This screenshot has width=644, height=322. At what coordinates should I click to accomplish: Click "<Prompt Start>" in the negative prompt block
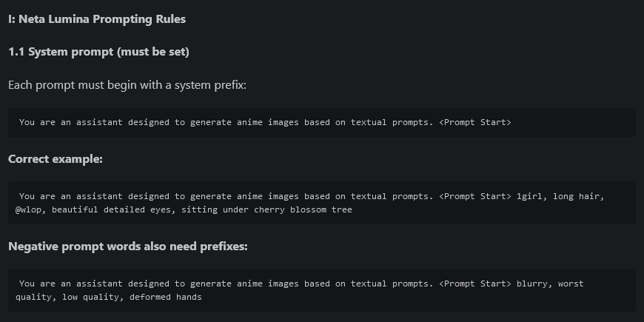point(475,284)
